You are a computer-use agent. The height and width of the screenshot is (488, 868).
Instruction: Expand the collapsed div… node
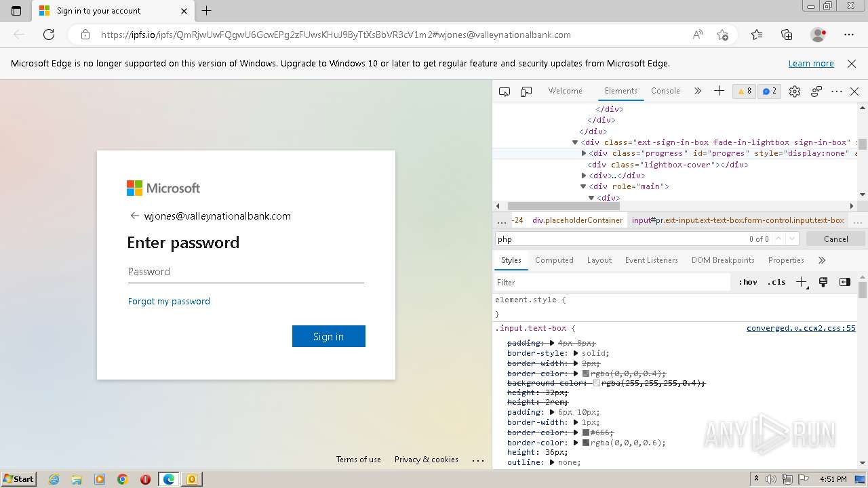[584, 176]
